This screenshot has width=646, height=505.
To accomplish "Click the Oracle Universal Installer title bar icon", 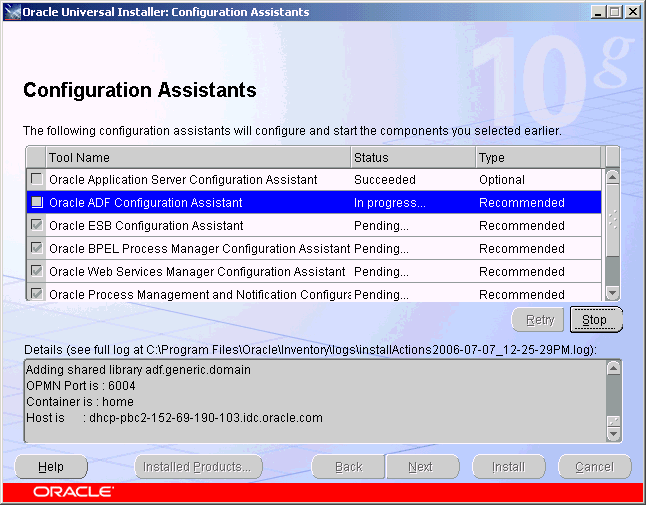I will (12, 12).
